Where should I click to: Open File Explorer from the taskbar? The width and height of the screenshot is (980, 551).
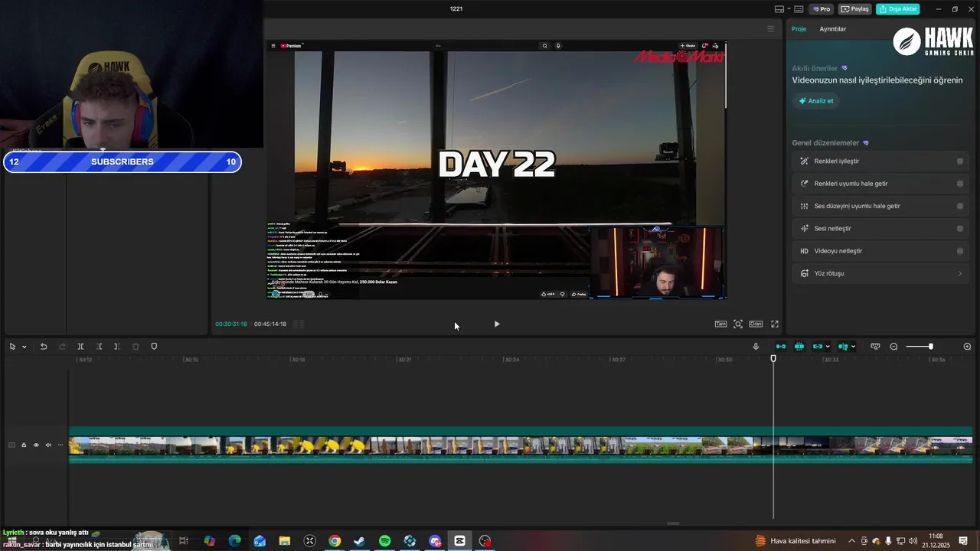pyautogui.click(x=284, y=541)
